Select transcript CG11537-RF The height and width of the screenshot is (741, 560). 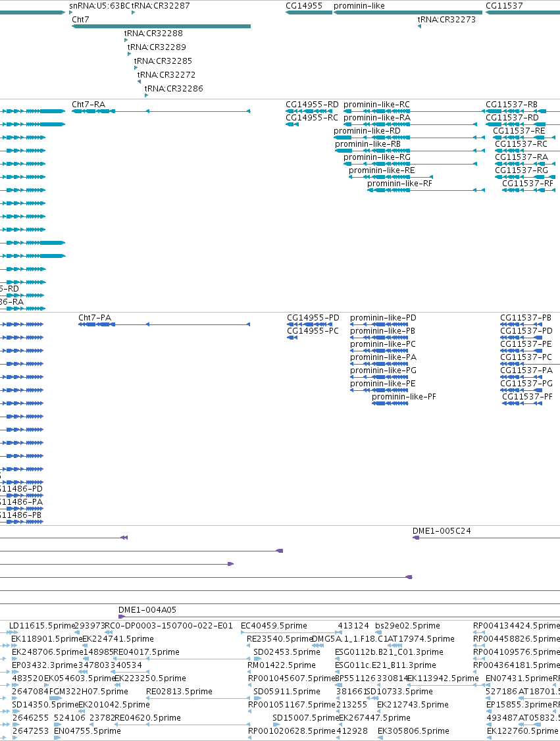tap(528, 184)
